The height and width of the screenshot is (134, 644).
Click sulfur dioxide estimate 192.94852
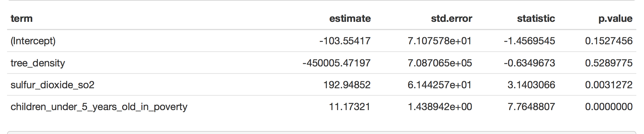[x=347, y=85]
